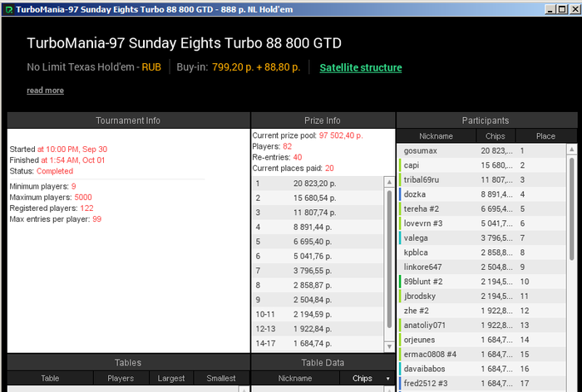The width and height of the screenshot is (582, 392).
Task: Click the 14-17 places prize row
Action: (318, 344)
